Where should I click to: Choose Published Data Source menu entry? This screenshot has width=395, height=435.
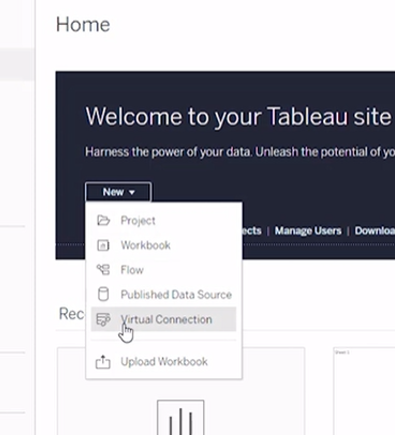(163, 295)
